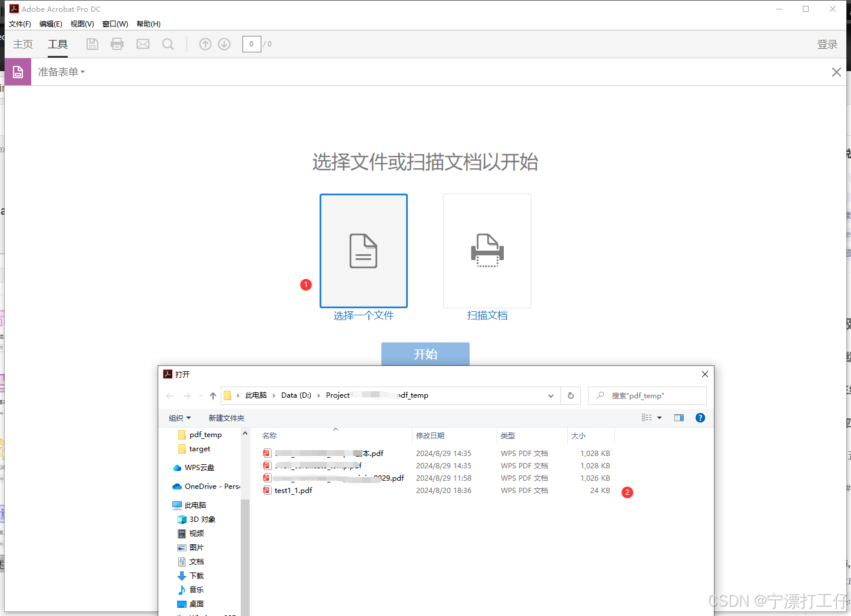This screenshot has height=616, width=851.
Task: Expand the view options dropdown arrow
Action: 659,418
